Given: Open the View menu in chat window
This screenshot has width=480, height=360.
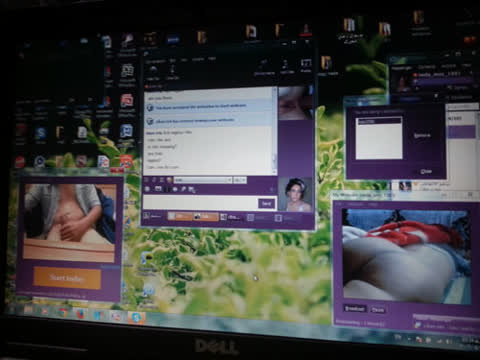Looking at the screenshot, I should click(x=184, y=60).
